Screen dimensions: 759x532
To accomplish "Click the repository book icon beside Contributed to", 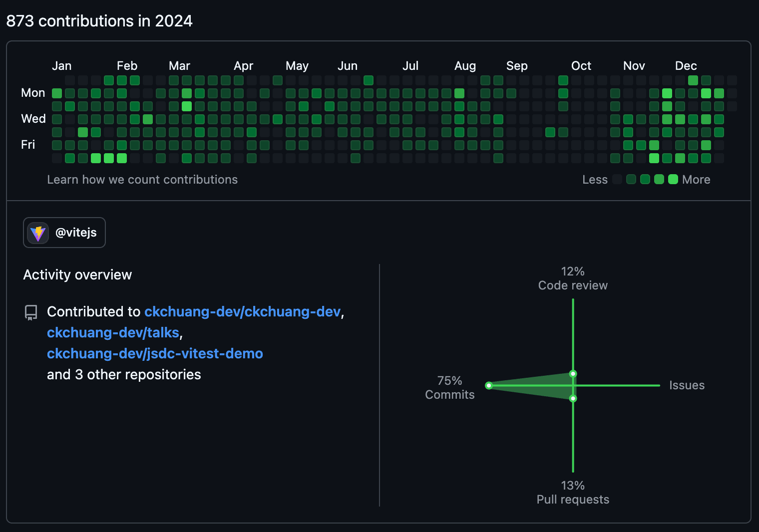I will pyautogui.click(x=31, y=312).
